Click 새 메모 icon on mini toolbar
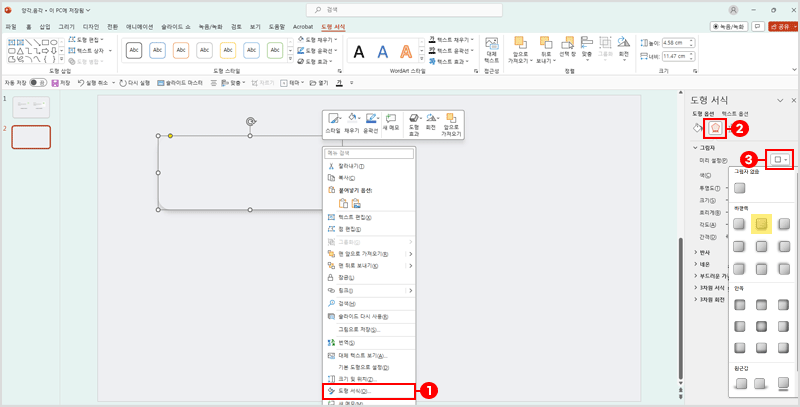800x407 pixels. [391, 120]
